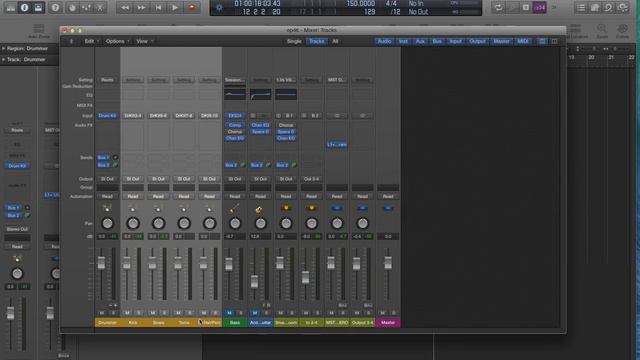Open the media Browsers button
640x360 pixels.
click(622, 7)
